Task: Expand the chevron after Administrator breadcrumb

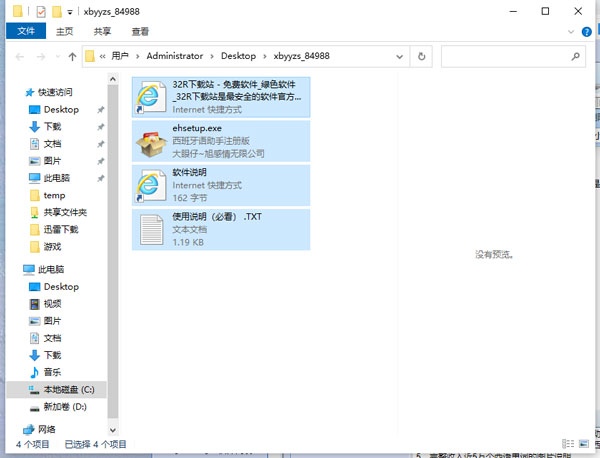Action: click(212, 57)
